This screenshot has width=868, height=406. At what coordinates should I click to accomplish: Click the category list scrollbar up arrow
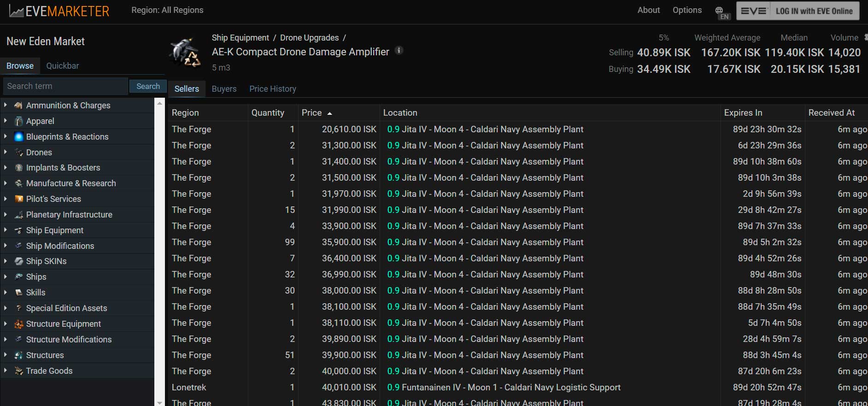tap(159, 103)
